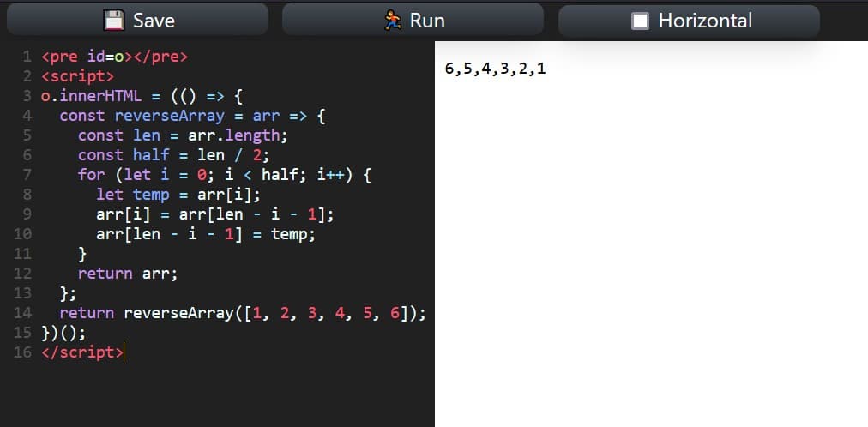Click 'arr[len - i - 1] = temp;' line

pos(206,234)
